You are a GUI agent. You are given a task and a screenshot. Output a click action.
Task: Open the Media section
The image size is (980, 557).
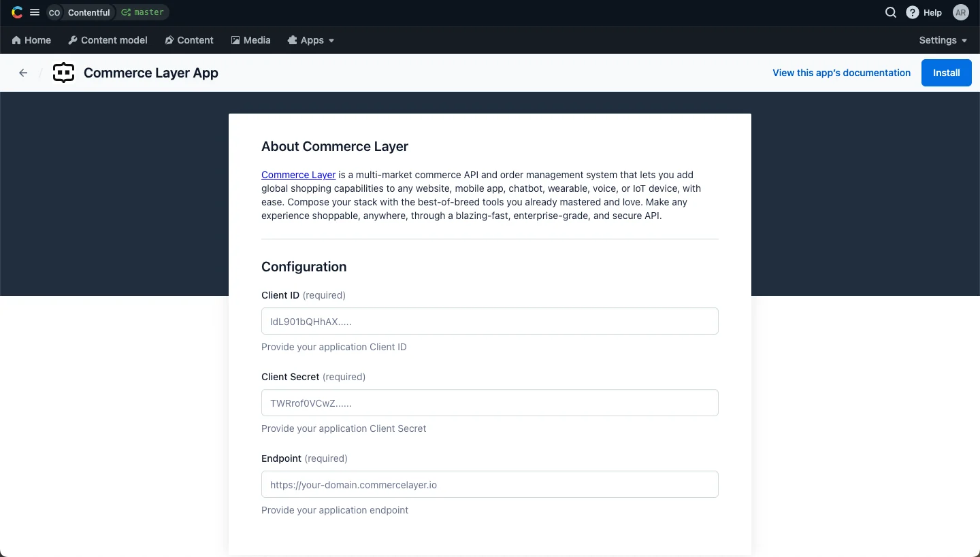pyautogui.click(x=250, y=40)
